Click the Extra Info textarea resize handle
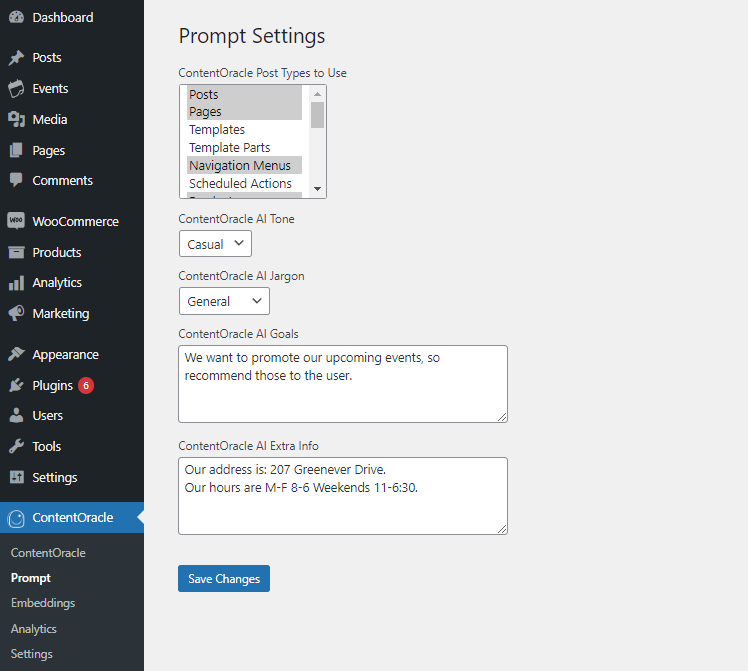This screenshot has height=671, width=748. (x=502, y=529)
